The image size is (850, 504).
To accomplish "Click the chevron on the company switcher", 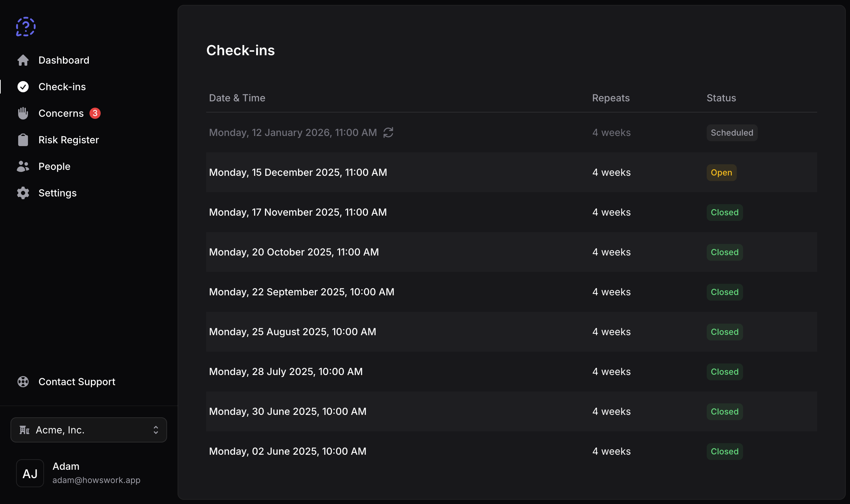I will [156, 430].
